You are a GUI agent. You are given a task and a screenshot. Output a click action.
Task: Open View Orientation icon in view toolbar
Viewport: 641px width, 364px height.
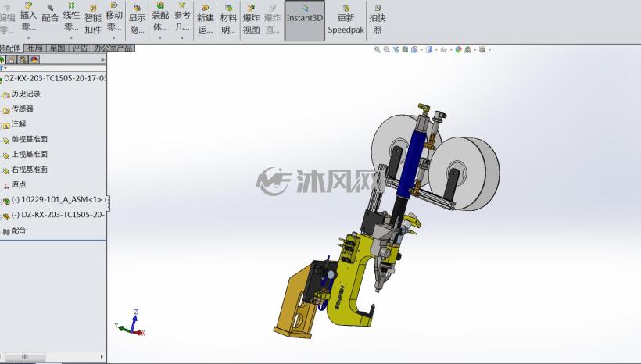414,49
